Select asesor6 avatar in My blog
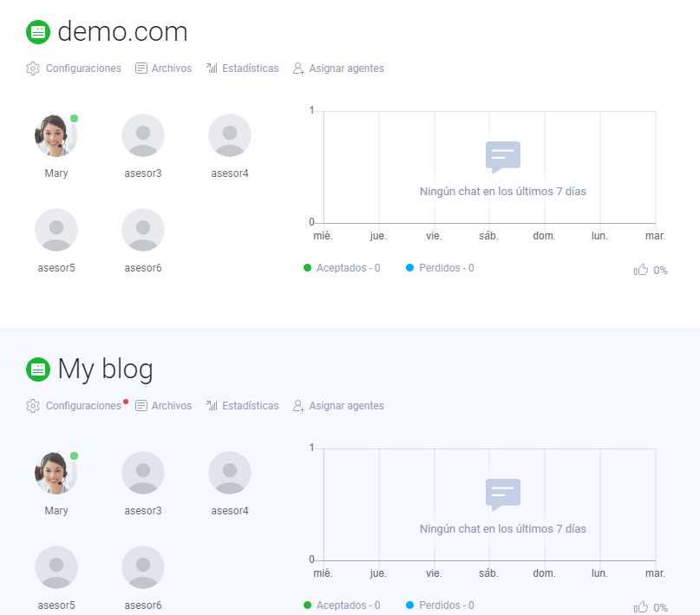This screenshot has height=615, width=700. pyautogui.click(x=143, y=567)
